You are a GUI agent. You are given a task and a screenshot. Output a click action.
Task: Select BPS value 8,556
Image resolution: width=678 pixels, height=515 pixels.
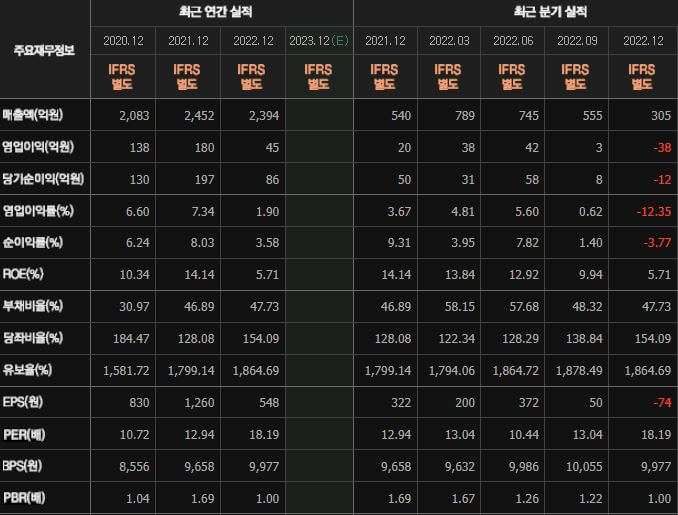coord(134,467)
